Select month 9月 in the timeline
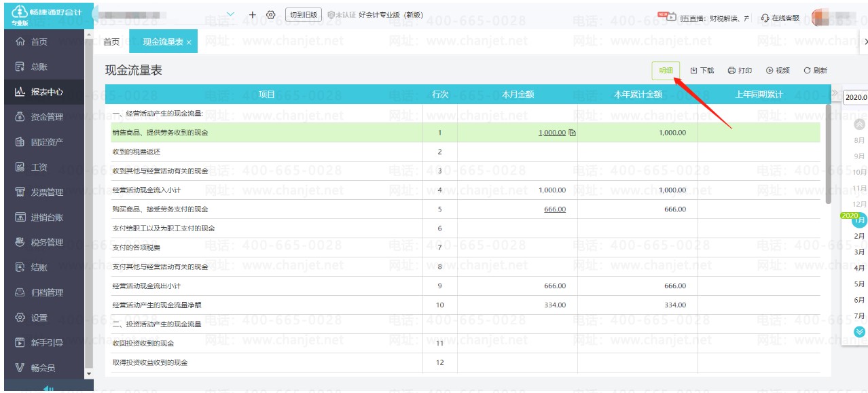Screen dimensions: 868x393 (x=860, y=156)
